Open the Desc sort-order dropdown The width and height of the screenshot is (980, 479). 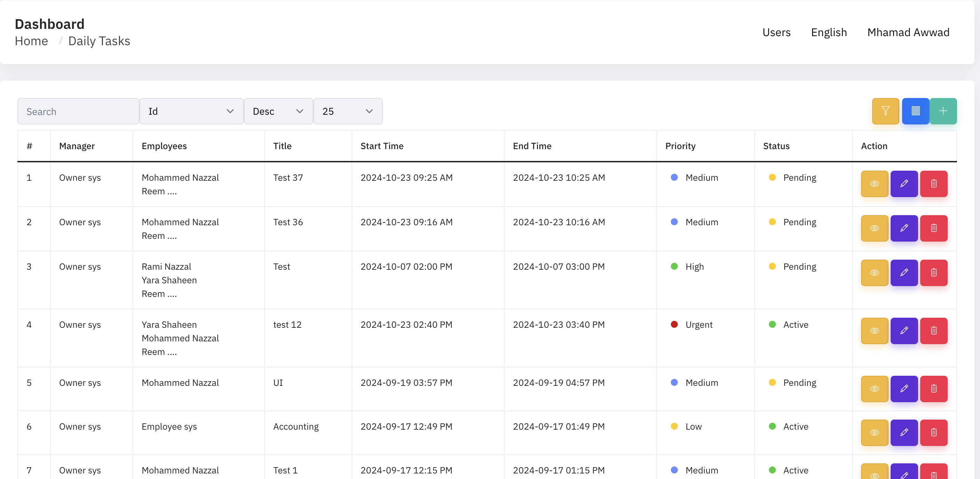click(x=278, y=111)
